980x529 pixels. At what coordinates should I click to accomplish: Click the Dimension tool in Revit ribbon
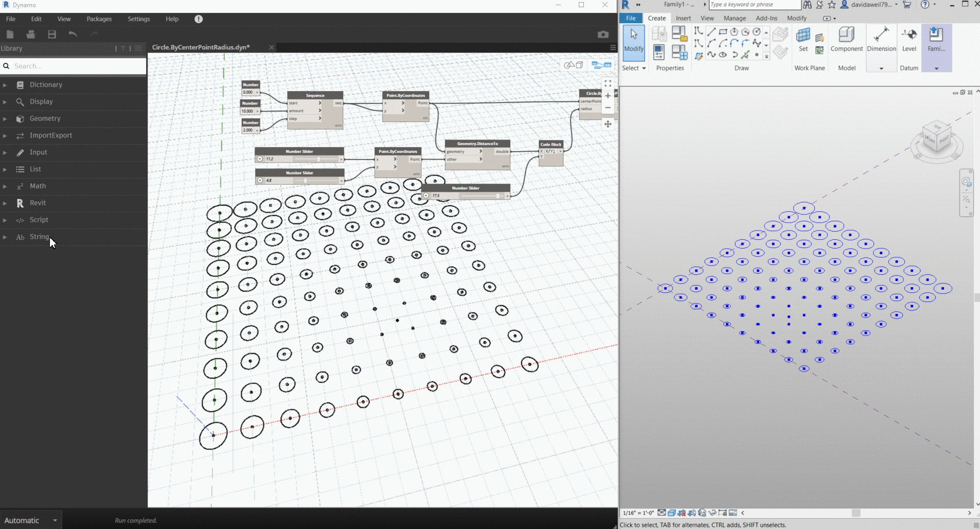click(881, 40)
